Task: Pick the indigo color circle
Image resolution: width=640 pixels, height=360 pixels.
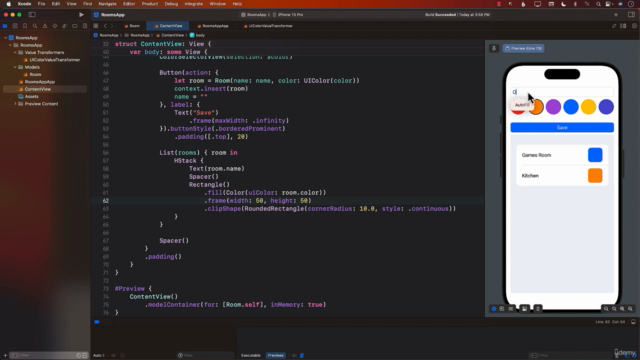Action: coord(606,107)
